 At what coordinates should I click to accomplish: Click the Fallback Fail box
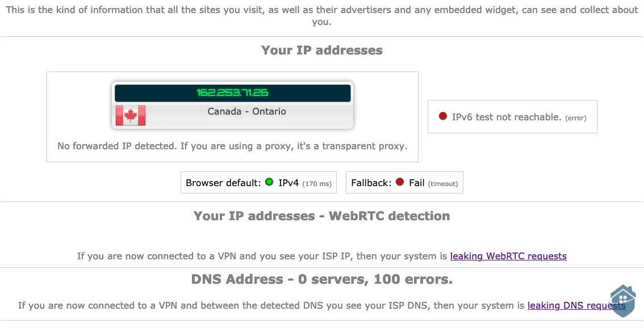click(x=404, y=183)
